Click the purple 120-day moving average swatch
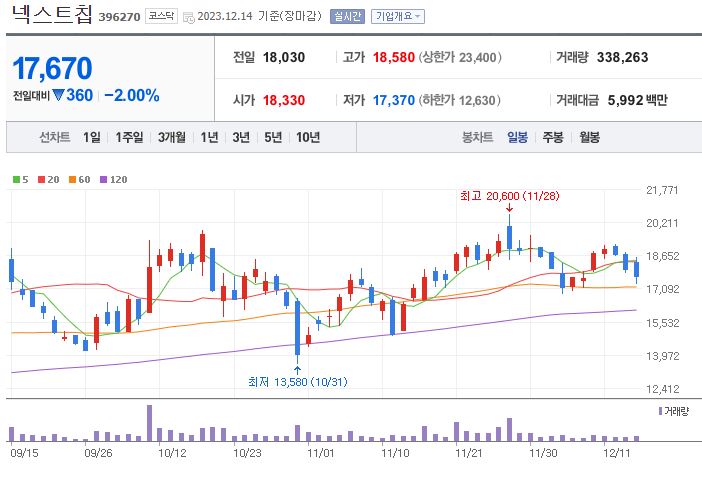702x482 pixels. click(x=103, y=179)
